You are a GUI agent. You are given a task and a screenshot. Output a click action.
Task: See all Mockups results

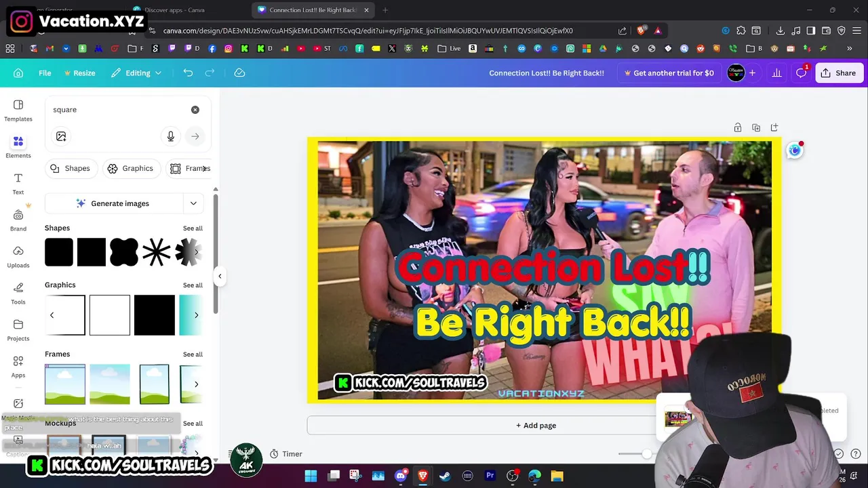193,424
